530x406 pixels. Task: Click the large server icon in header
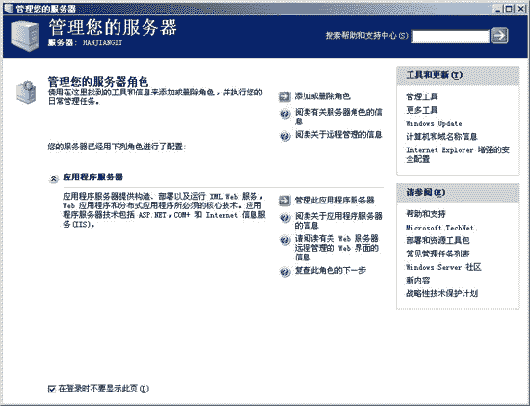25,36
